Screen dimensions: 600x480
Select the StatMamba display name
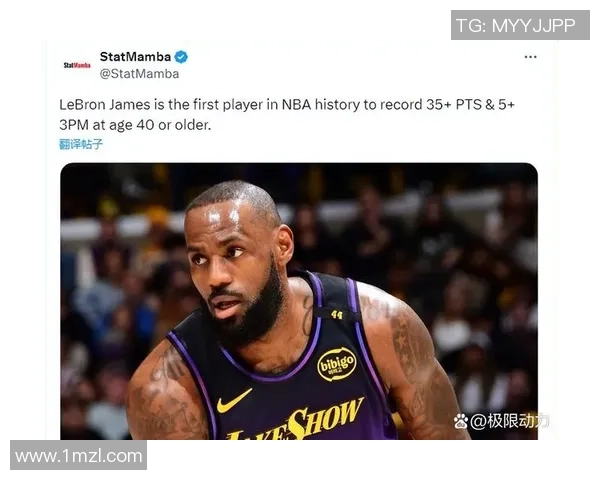point(135,57)
